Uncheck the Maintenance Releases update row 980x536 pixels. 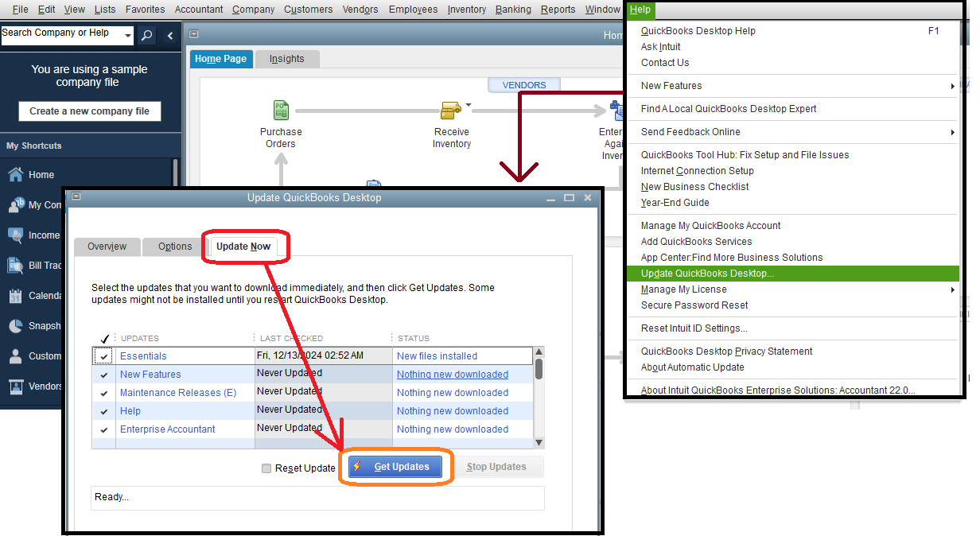103,392
